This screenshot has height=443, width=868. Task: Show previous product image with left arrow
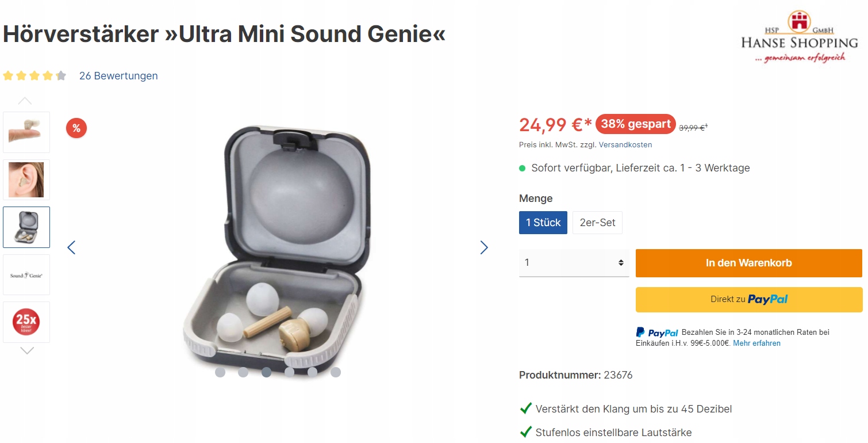click(x=71, y=247)
